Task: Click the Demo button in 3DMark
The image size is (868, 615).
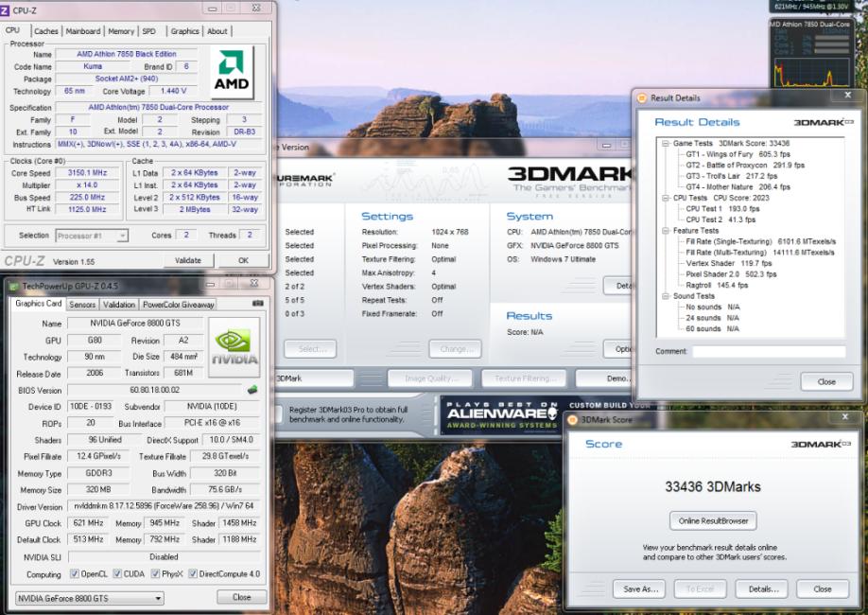Action: [x=604, y=378]
